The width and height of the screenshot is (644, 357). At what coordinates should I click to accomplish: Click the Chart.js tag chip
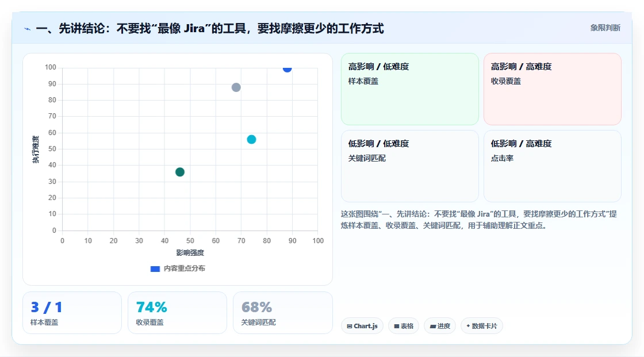362,326
